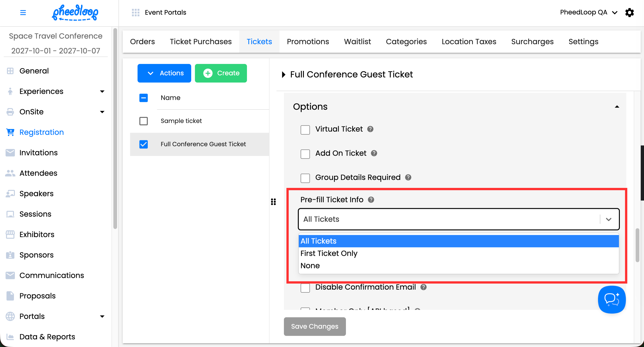This screenshot has width=644, height=347.
Task: Click the chat assistant bubble icon
Action: click(611, 299)
